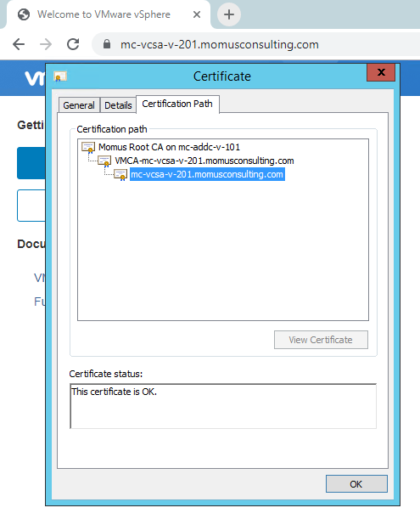Click icon beside highlighted mc-vcsa-v-201 certificate
420x519 pixels.
pyautogui.click(x=120, y=174)
